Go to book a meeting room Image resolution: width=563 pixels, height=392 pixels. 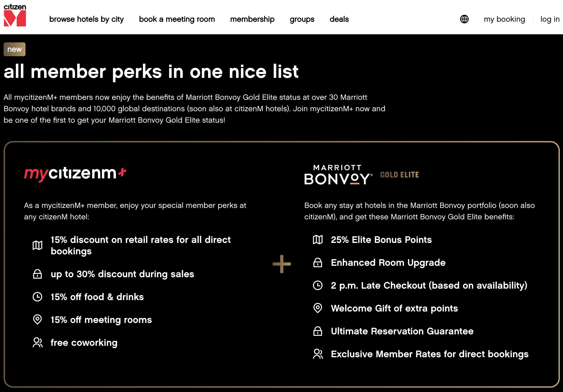pos(177,19)
